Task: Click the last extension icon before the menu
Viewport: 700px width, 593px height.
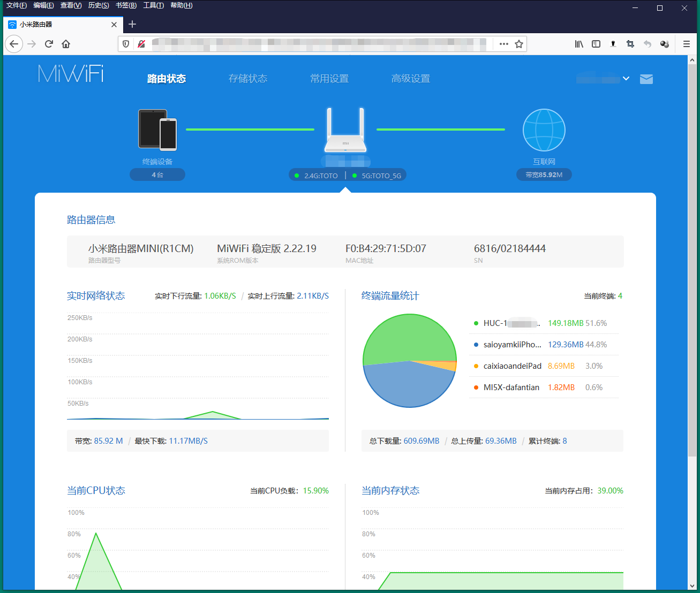Action: (665, 44)
